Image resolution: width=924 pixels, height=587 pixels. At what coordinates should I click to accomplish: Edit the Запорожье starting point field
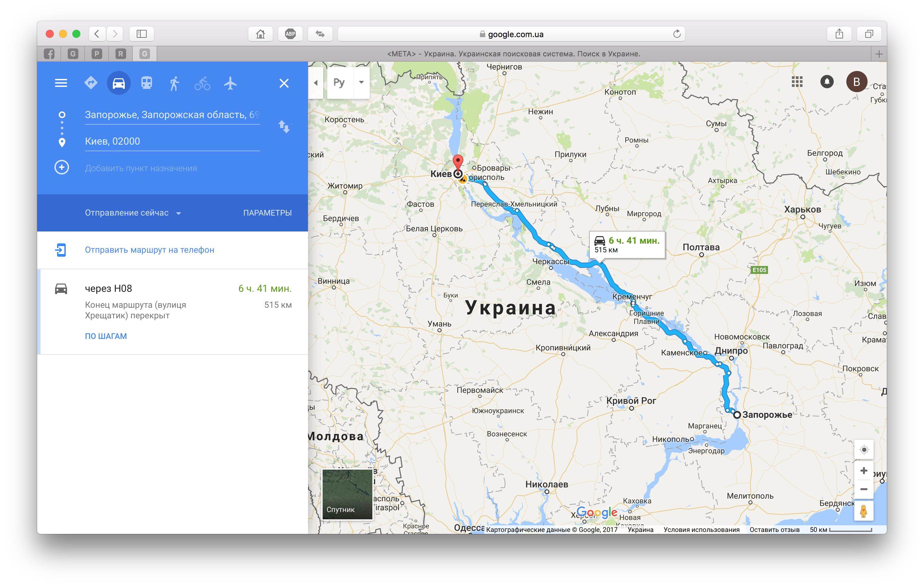pos(172,115)
